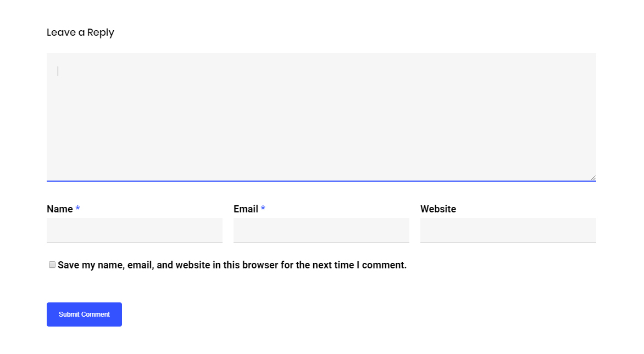Image resolution: width=644 pixels, height=354 pixels.
Task: Click the Email field label
Action: 246,209
